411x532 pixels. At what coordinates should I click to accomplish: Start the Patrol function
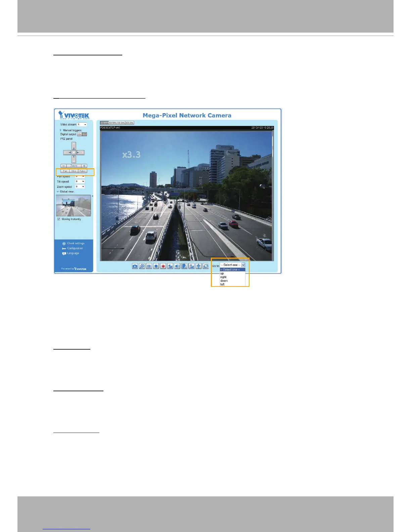83,171
